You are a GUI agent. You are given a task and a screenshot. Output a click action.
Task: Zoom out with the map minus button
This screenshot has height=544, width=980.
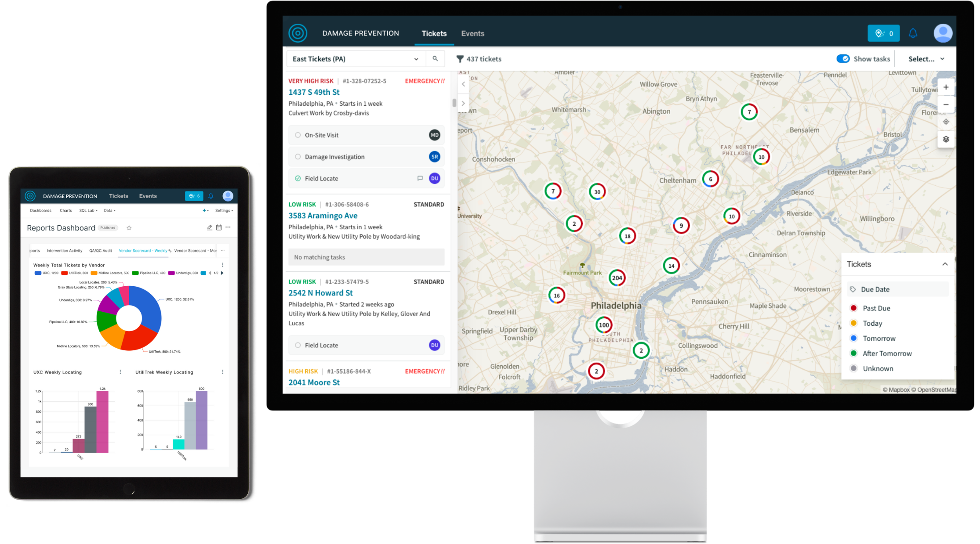pos(946,104)
